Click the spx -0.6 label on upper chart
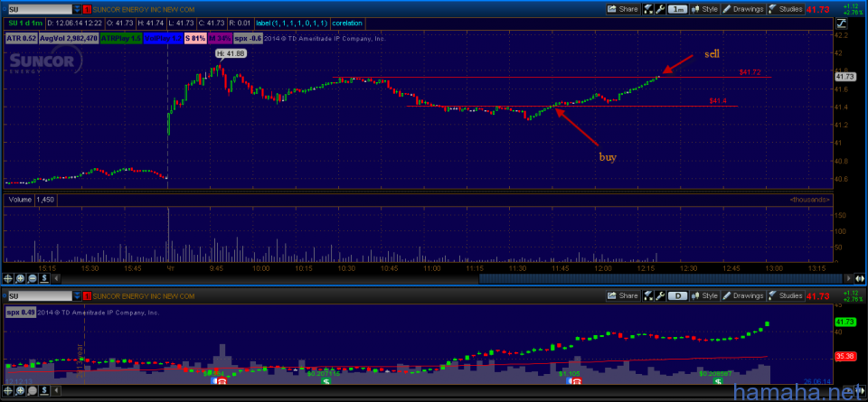 [247, 38]
